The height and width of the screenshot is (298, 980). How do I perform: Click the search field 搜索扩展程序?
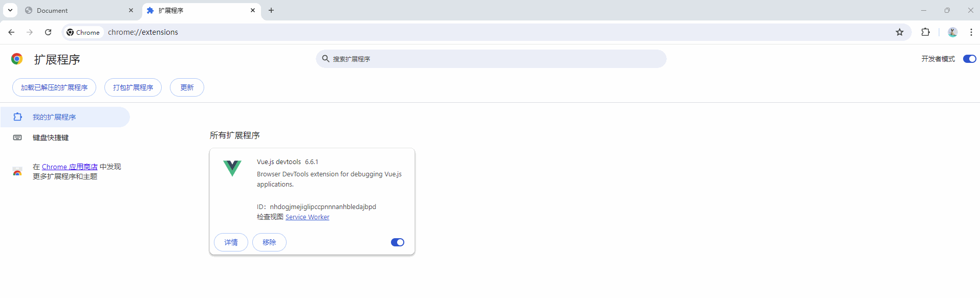[x=491, y=59]
